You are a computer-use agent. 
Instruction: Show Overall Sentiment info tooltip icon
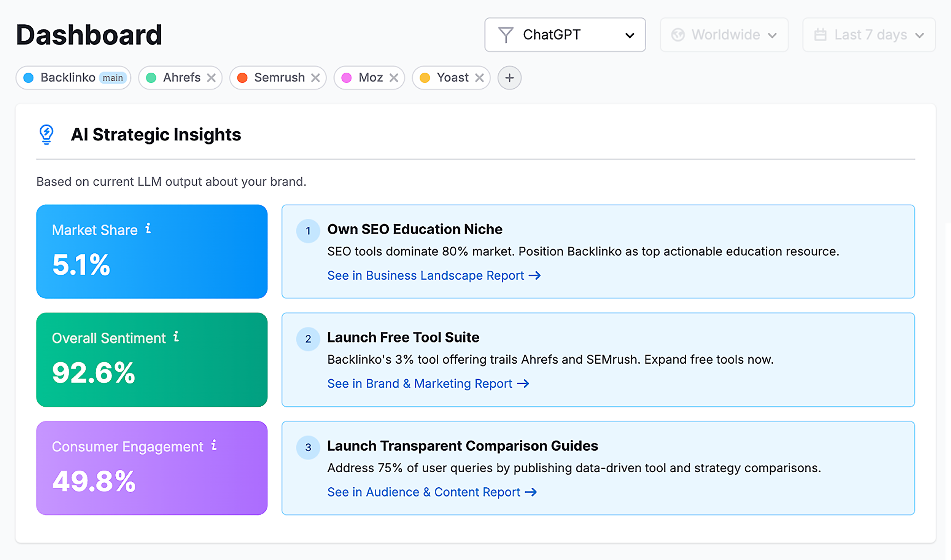[176, 336]
